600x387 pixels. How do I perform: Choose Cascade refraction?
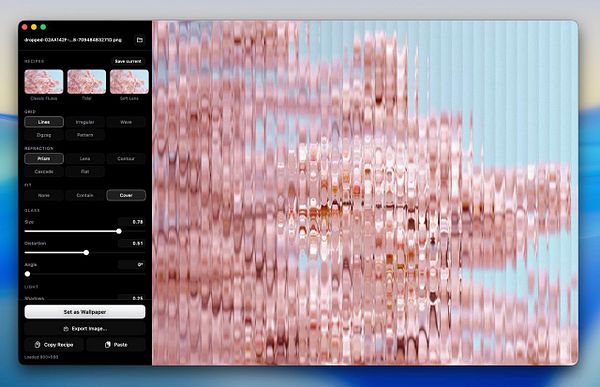click(44, 171)
